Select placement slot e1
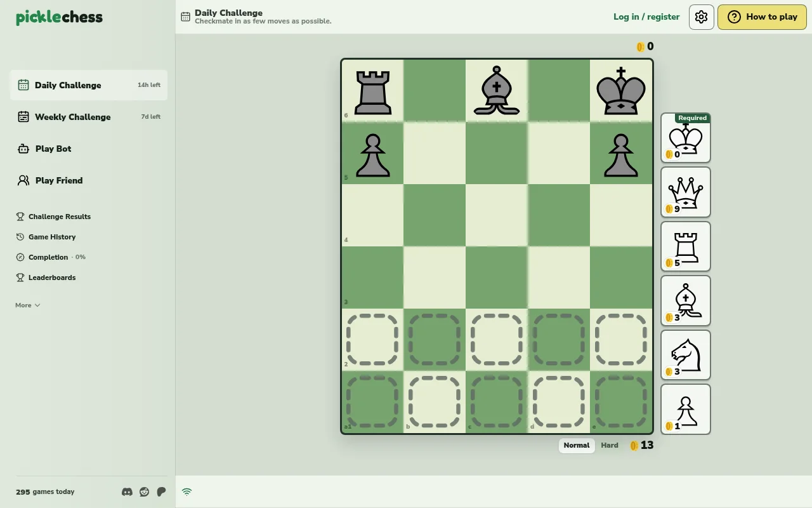The image size is (812, 508). click(x=621, y=402)
